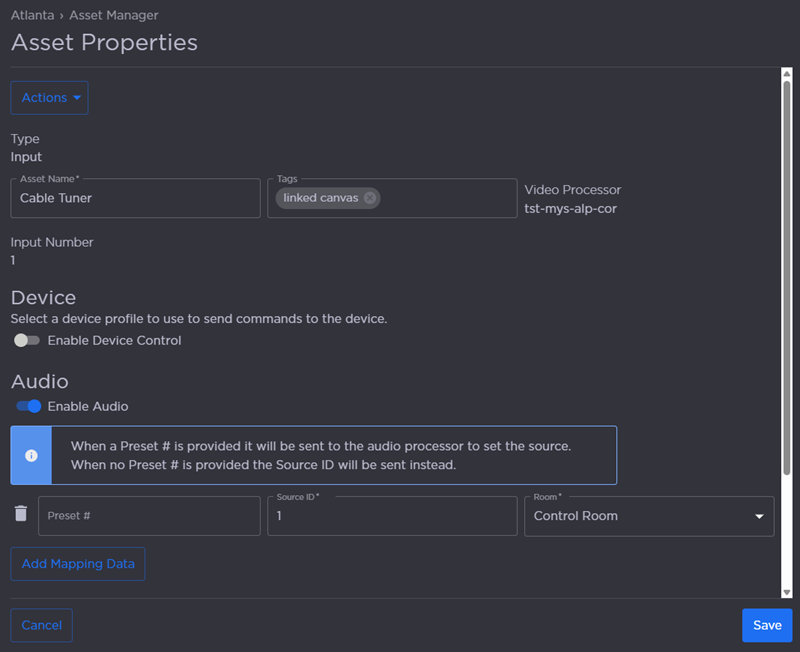Change Control Room selection via its dropdown arrow

click(x=760, y=516)
